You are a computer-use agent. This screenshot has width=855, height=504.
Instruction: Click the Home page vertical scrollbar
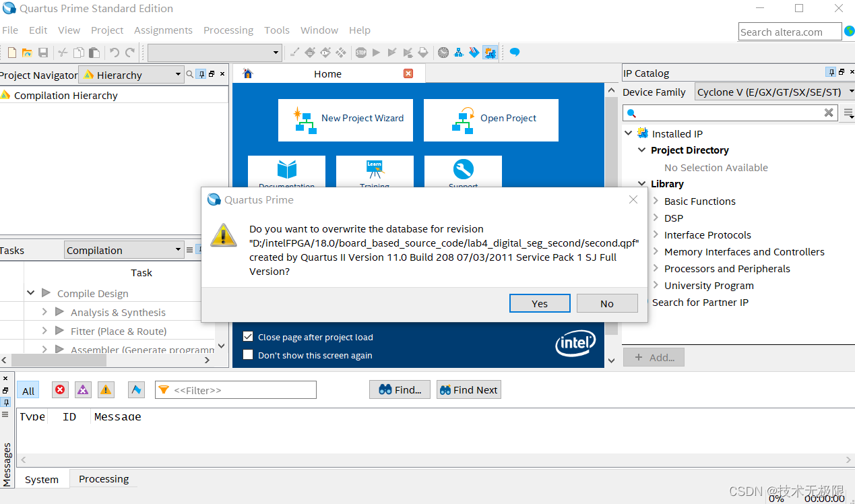pyautogui.click(x=611, y=226)
